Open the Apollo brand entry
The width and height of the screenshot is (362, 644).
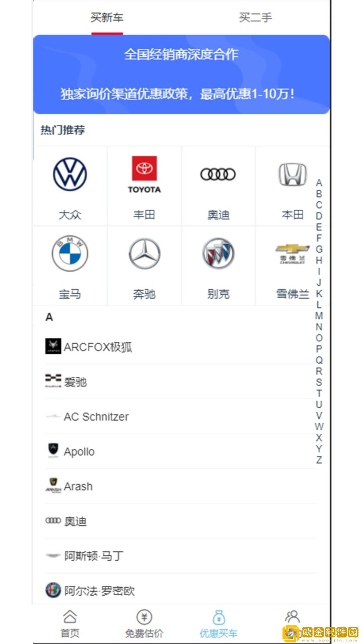pos(181,452)
